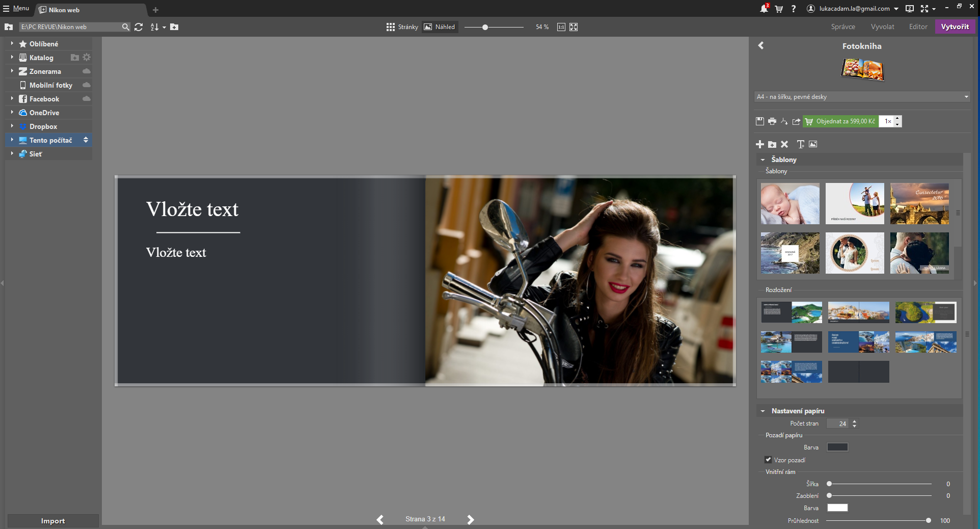
Task: Expand the Katalog tree item
Action: coord(12,58)
